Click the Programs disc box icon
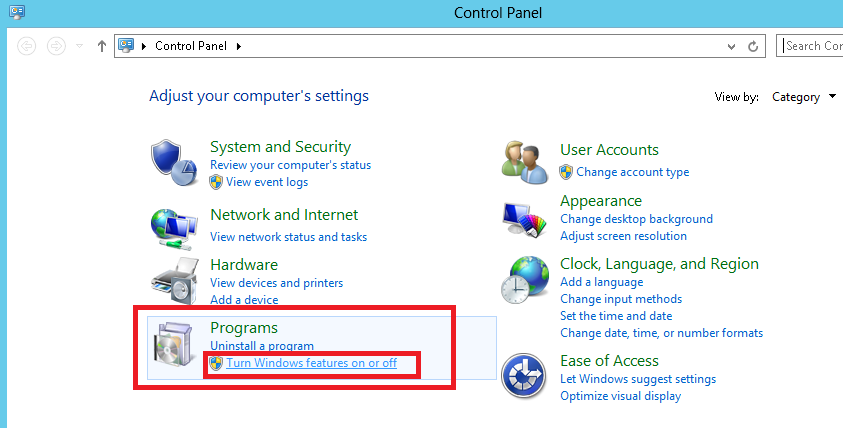The height and width of the screenshot is (428, 843). pyautogui.click(x=173, y=348)
